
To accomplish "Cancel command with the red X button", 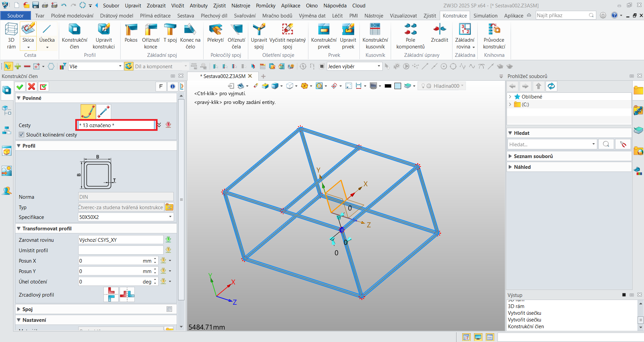I will [x=32, y=87].
